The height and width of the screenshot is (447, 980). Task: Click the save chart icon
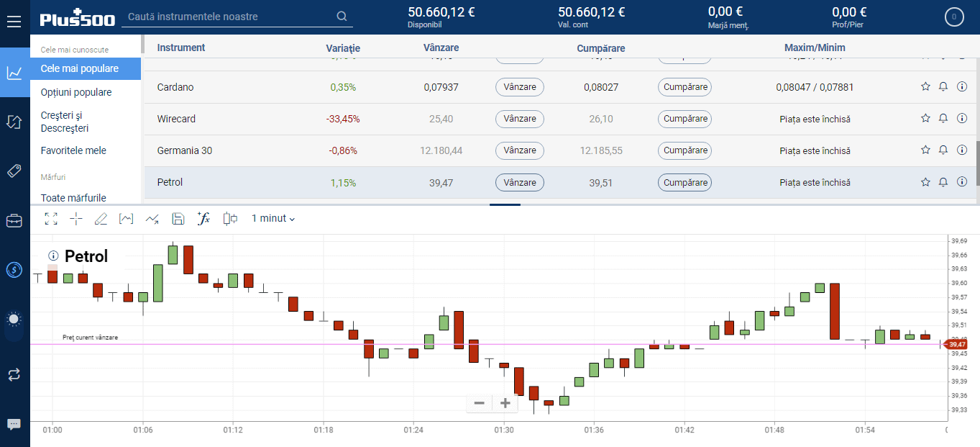178,219
